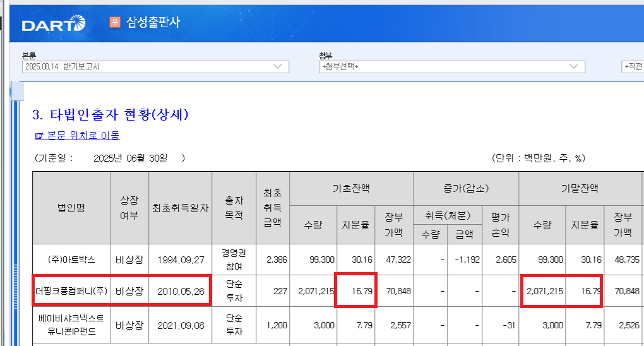The width and height of the screenshot is (644, 346).
Task: Click the 법인명 column header
Action: point(71,207)
